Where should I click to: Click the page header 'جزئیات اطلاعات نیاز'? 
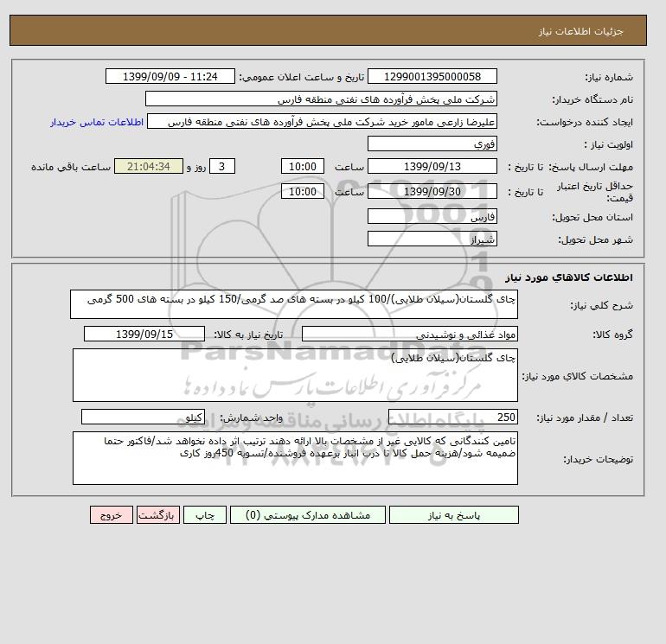[x=580, y=31]
